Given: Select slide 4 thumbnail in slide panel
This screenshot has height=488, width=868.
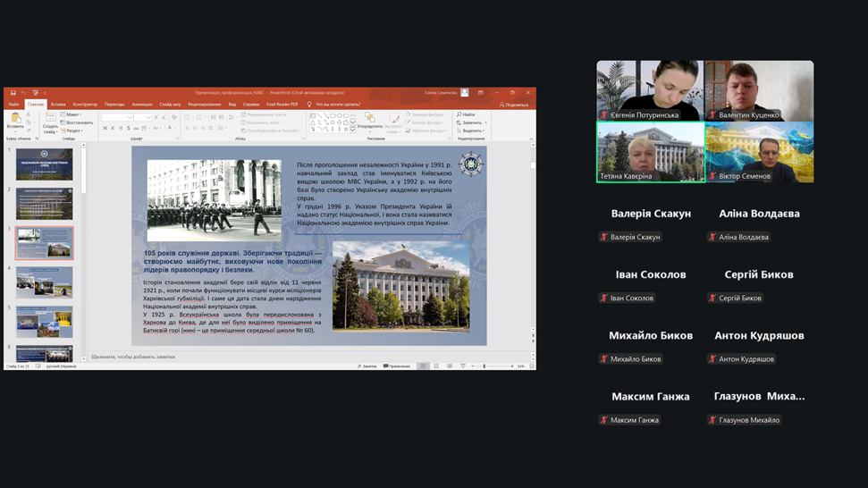Looking at the screenshot, I should 44,282.
